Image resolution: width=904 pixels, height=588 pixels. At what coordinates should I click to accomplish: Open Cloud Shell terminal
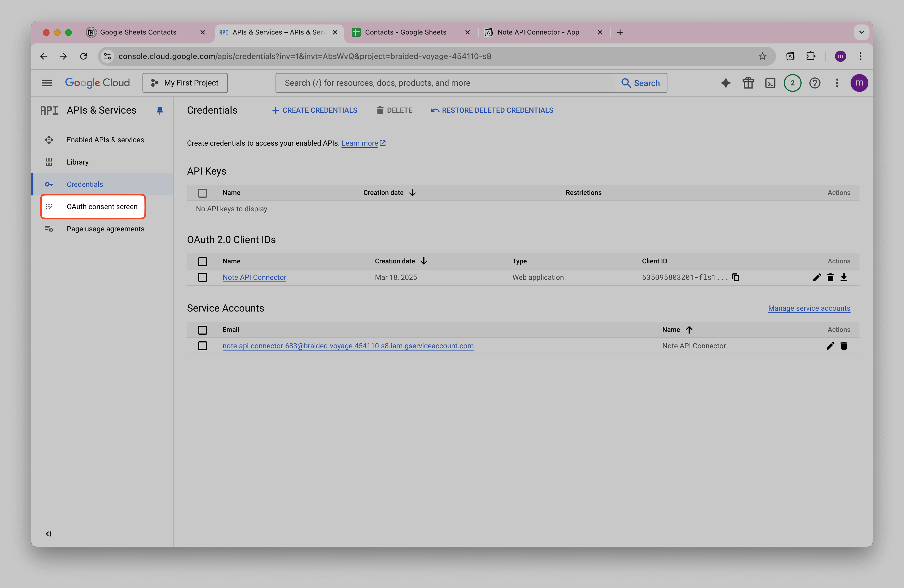[770, 83]
